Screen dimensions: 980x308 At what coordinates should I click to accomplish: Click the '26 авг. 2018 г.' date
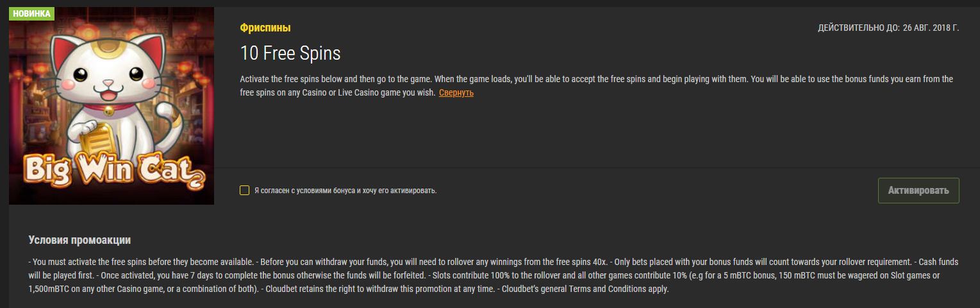(931, 28)
